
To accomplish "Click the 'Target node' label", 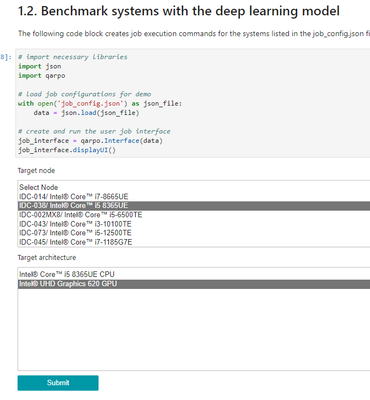I will [36, 171].
